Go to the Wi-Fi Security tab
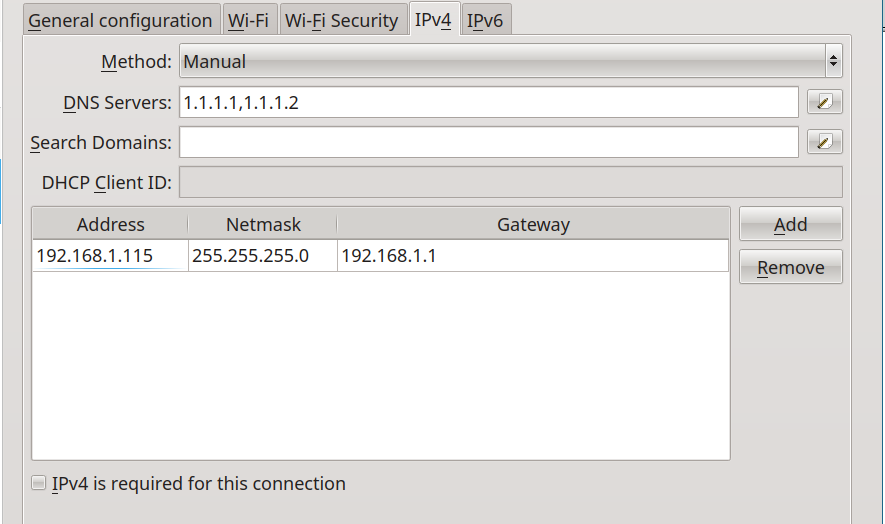 pos(342,20)
